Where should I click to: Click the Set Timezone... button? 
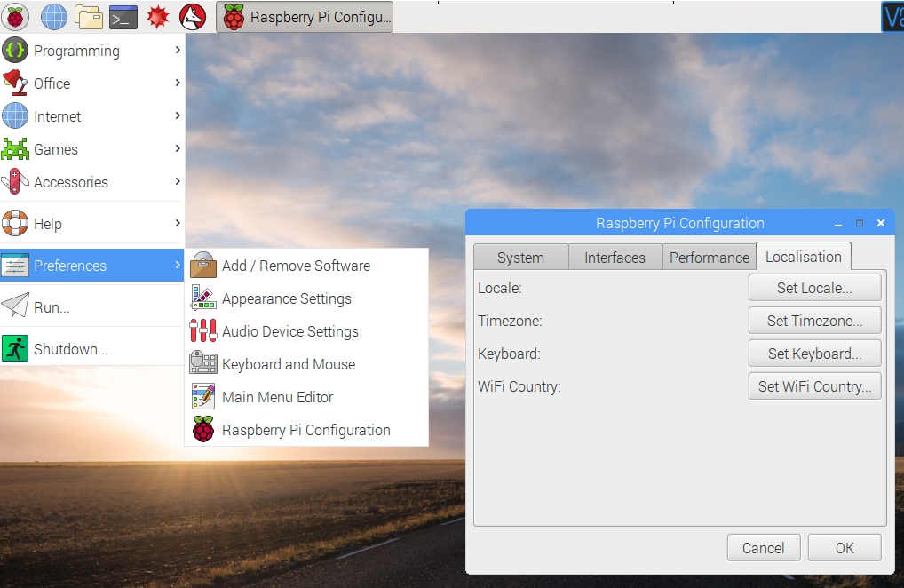point(814,321)
